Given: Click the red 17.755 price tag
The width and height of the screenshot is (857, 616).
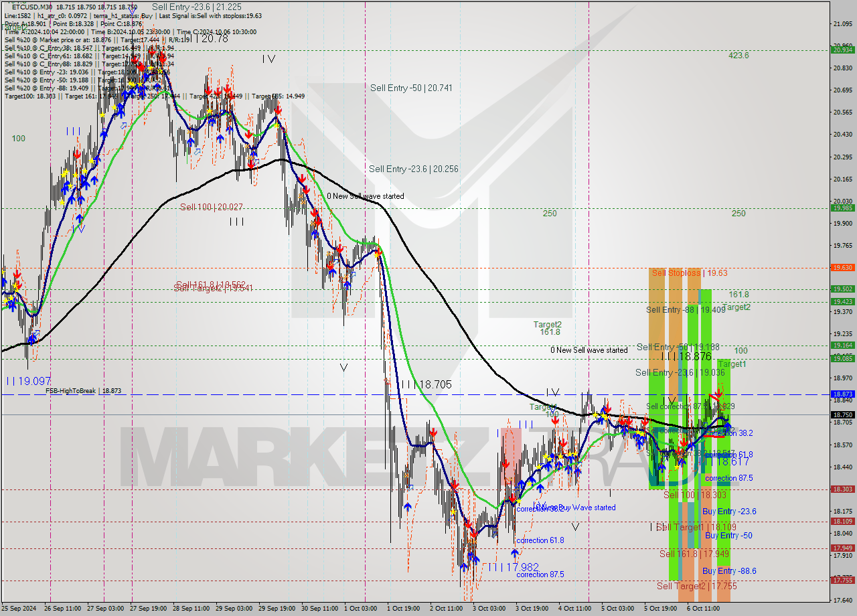Looking at the screenshot, I should (x=842, y=580).
